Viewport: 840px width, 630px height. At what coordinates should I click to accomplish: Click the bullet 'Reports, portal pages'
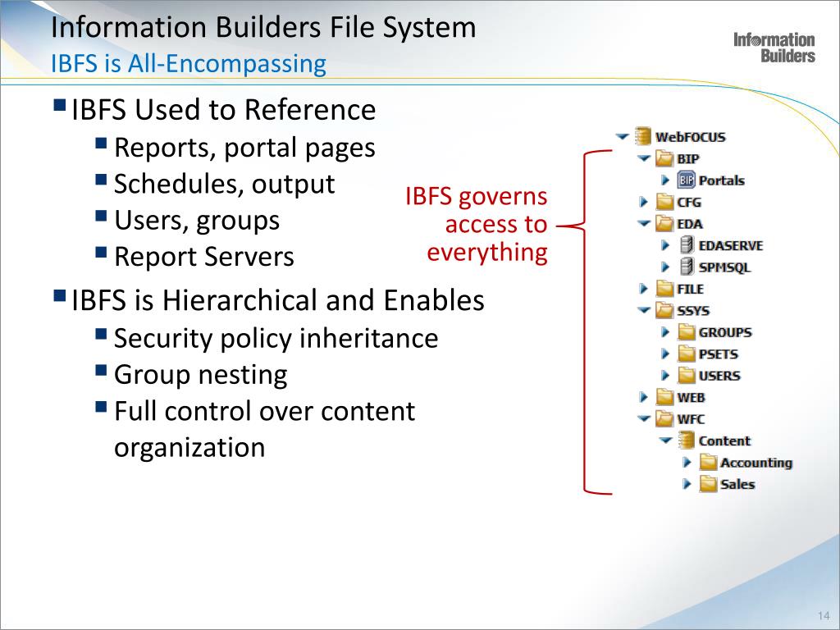244,148
